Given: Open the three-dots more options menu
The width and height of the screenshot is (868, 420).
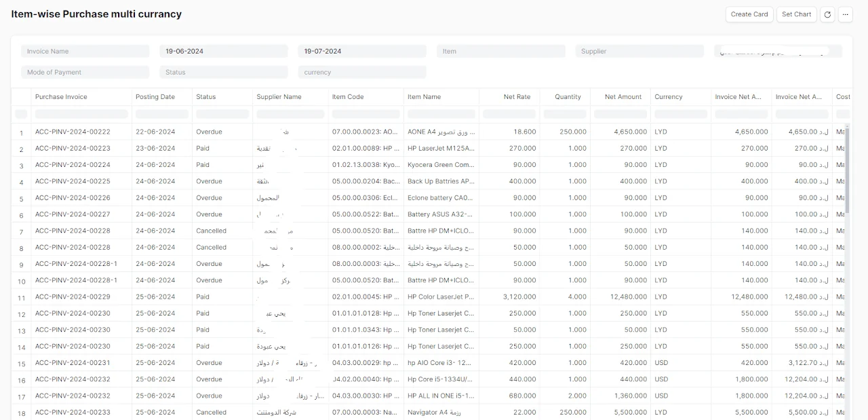Looking at the screenshot, I should click(x=845, y=14).
